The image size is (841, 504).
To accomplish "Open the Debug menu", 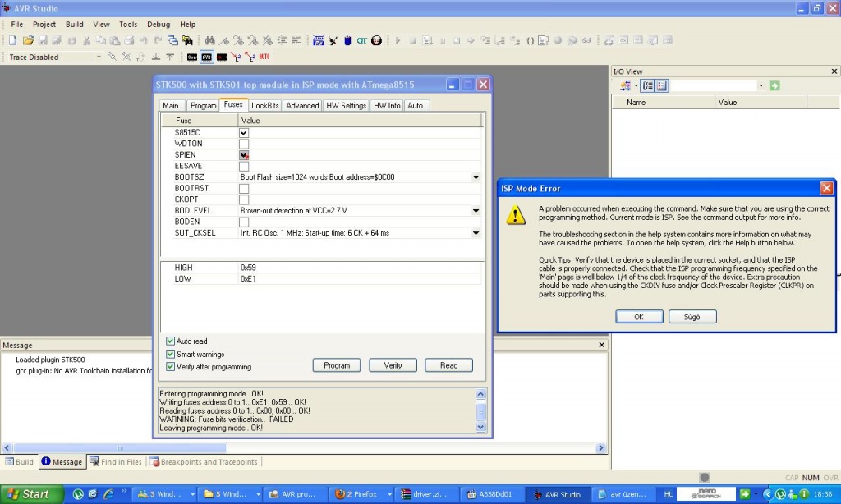I will click(159, 24).
